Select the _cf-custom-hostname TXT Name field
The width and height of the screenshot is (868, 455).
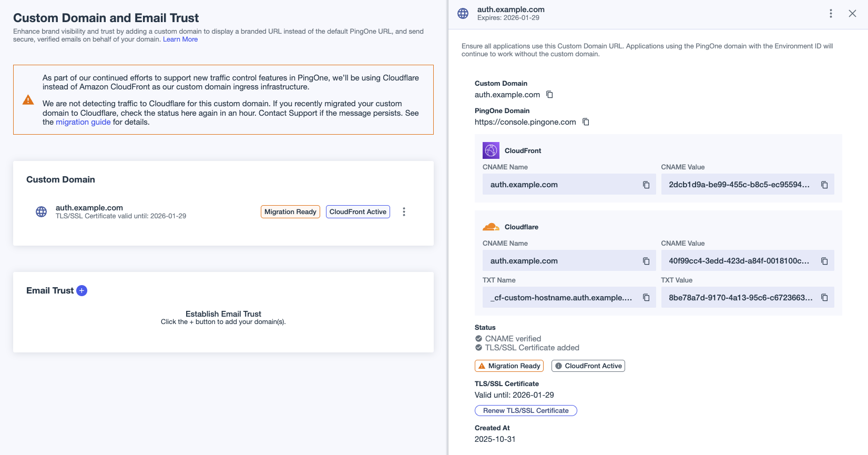569,298
